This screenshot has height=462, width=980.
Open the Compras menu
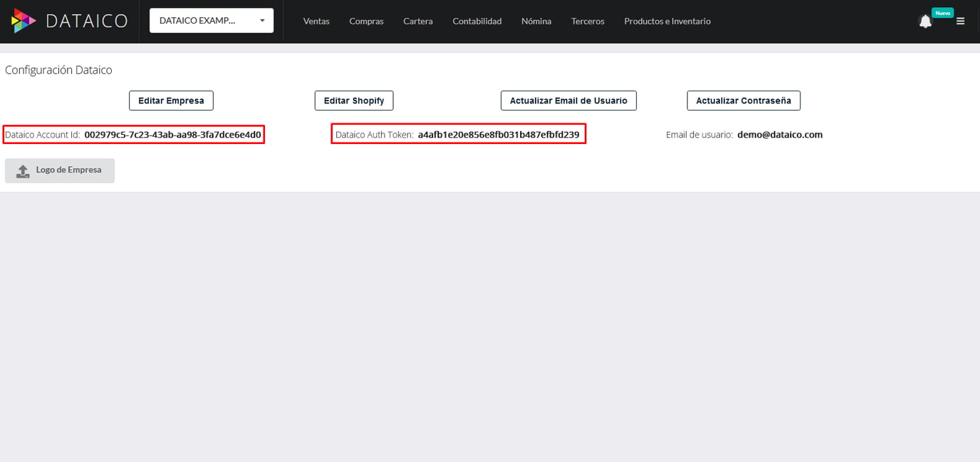[x=366, y=21]
